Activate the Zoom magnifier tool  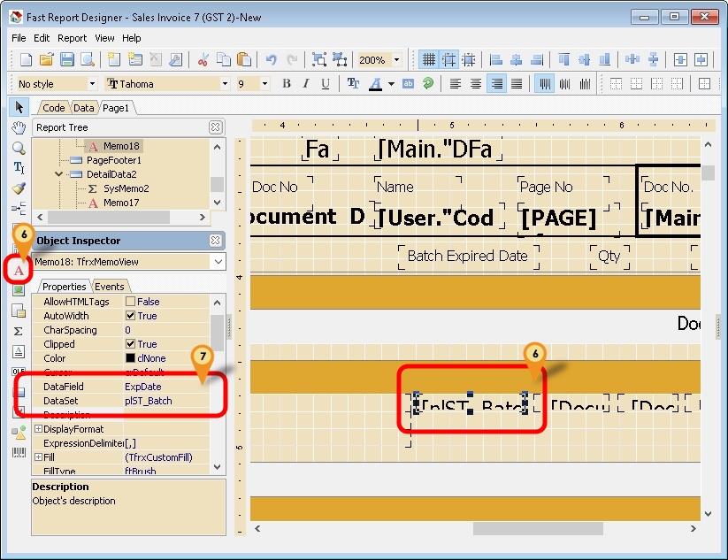pos(19,148)
